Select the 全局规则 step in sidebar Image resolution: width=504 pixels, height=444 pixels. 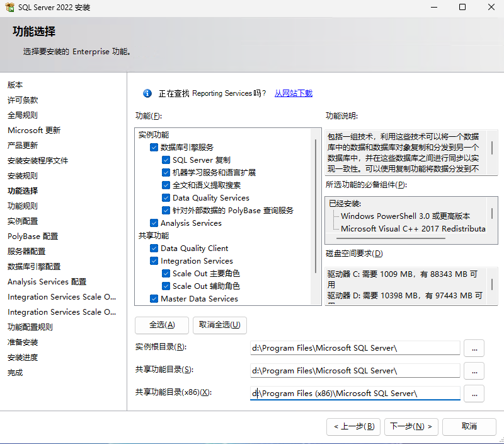23,115
